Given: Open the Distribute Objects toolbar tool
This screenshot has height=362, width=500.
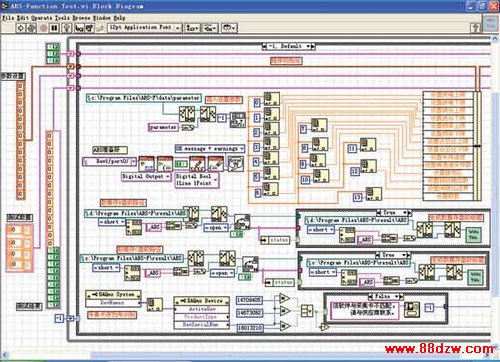Looking at the screenshot, I should click(210, 28).
